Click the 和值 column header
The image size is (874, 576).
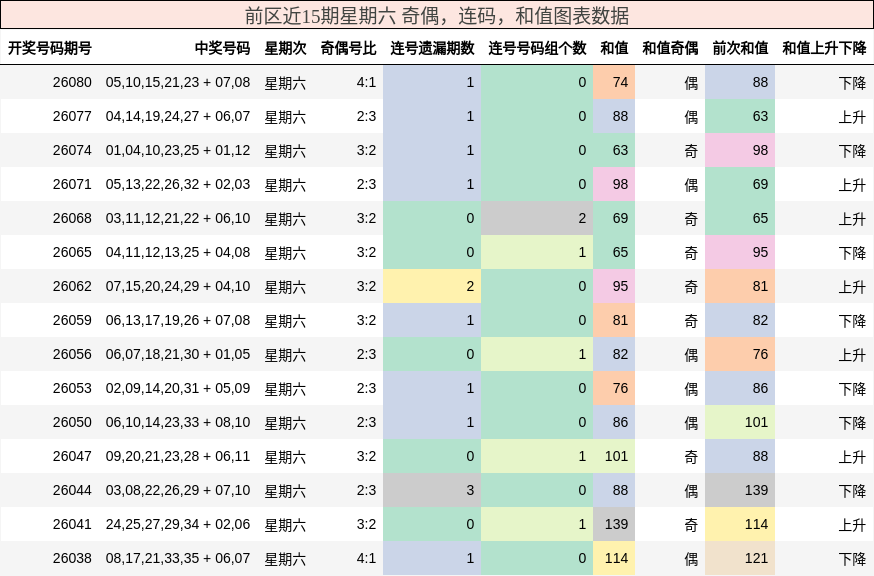[614, 48]
